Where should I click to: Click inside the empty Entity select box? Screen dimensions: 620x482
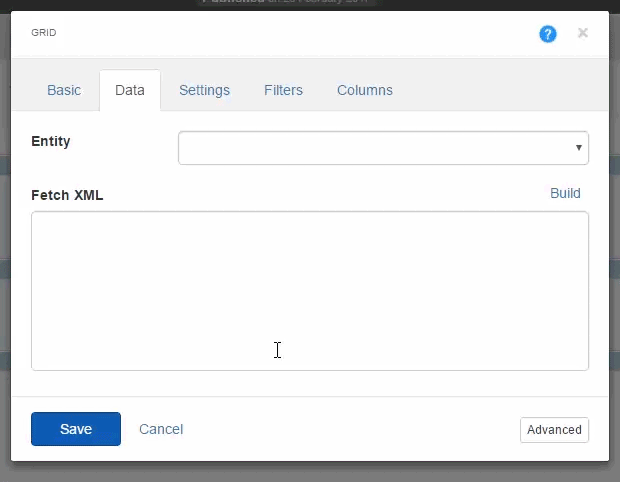(383, 148)
